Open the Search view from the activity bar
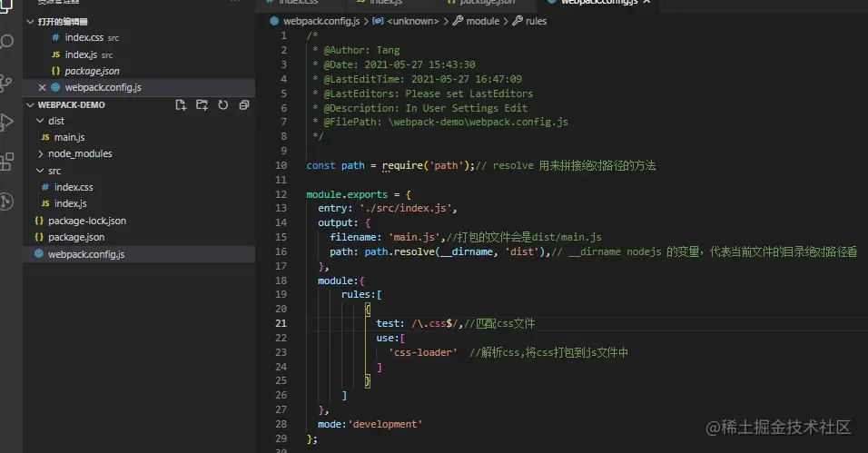Viewport: 868px width, 453px height. (x=6, y=42)
